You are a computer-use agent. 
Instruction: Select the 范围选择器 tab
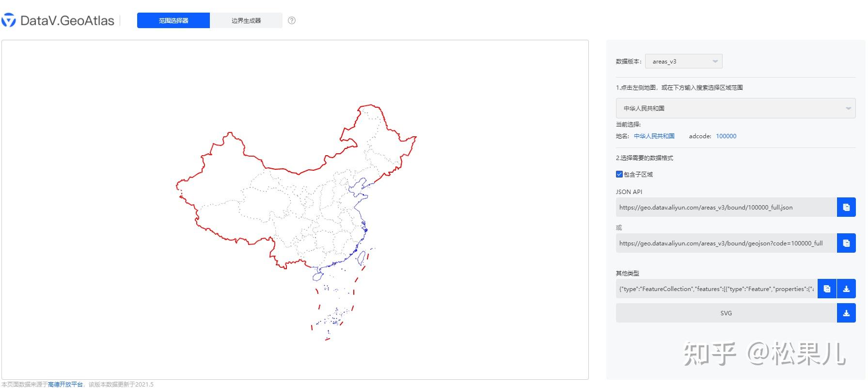[x=174, y=20]
